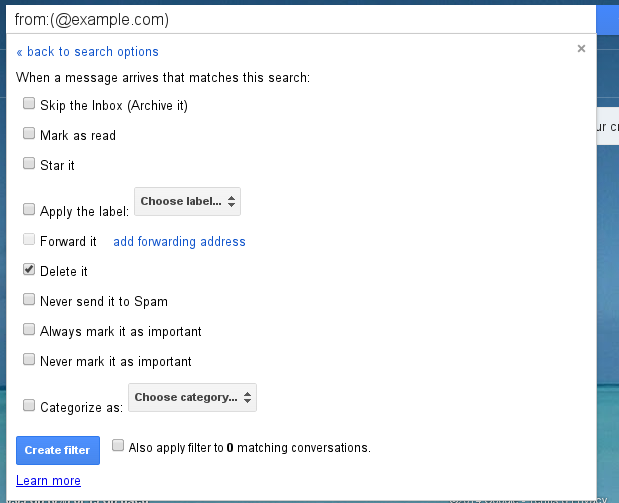Toggle the Categorize as checkbox
Viewport: 619px width, 503px height.
pos(29,406)
